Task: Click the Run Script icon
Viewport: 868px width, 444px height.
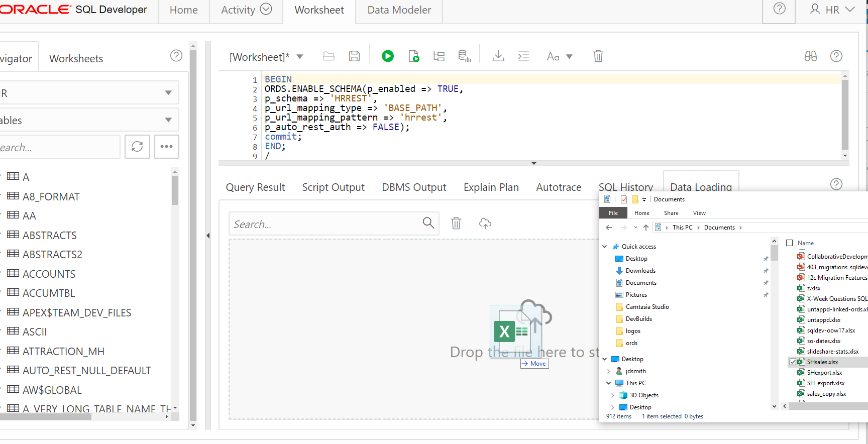Action: point(413,56)
